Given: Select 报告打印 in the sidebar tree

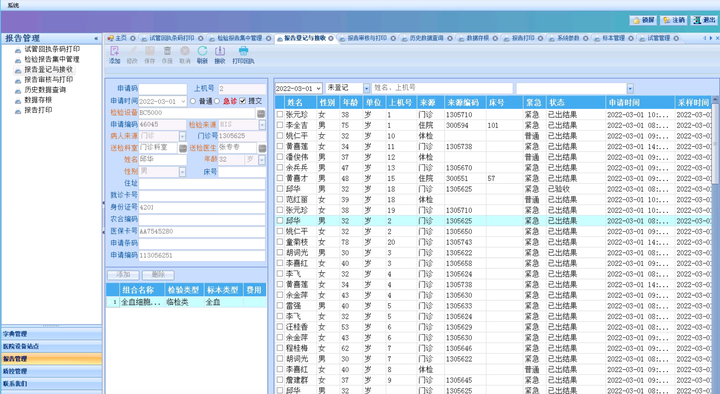Looking at the screenshot, I should [x=38, y=110].
